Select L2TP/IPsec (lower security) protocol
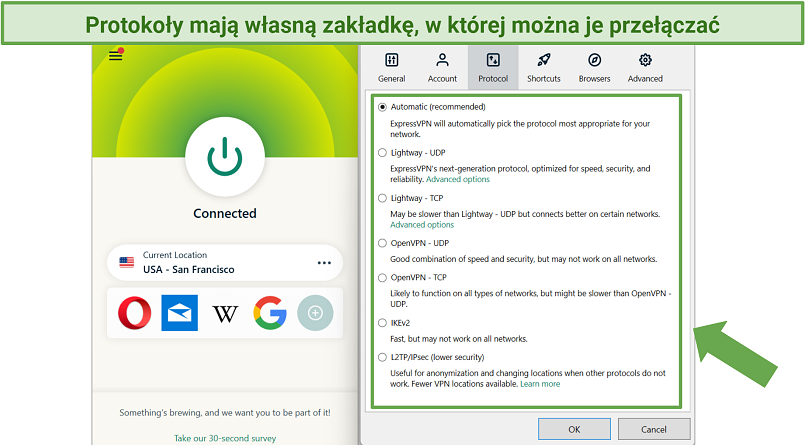806x445 pixels. [382, 357]
